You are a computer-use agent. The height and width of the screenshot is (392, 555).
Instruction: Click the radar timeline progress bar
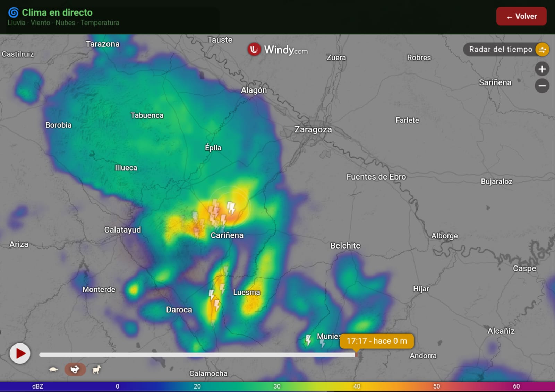pyautogui.click(x=198, y=355)
